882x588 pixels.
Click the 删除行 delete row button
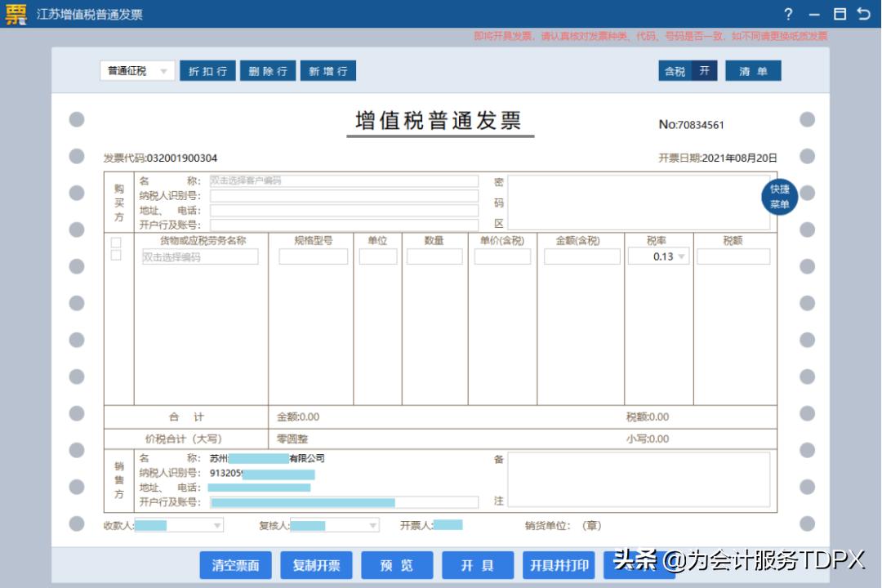pyautogui.click(x=267, y=72)
